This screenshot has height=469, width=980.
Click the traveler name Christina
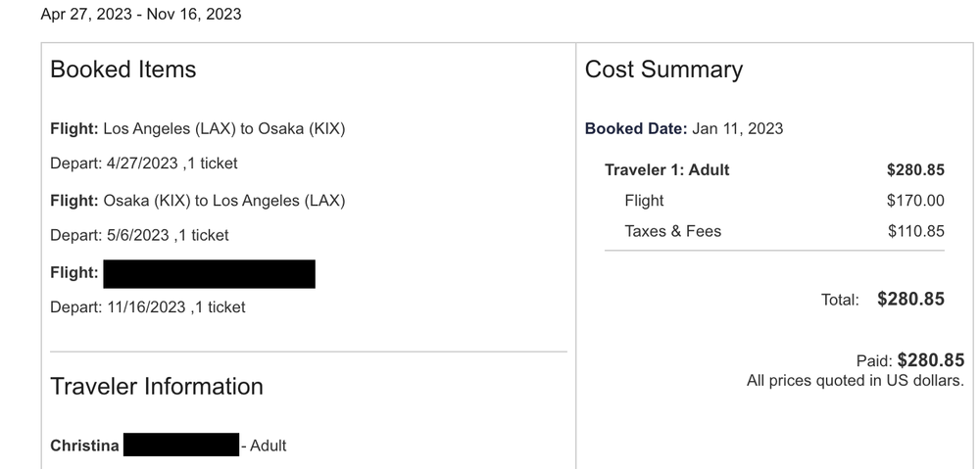point(85,446)
